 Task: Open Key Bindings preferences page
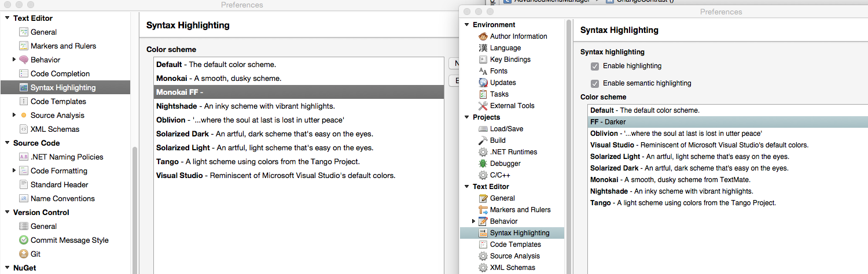pyautogui.click(x=510, y=60)
